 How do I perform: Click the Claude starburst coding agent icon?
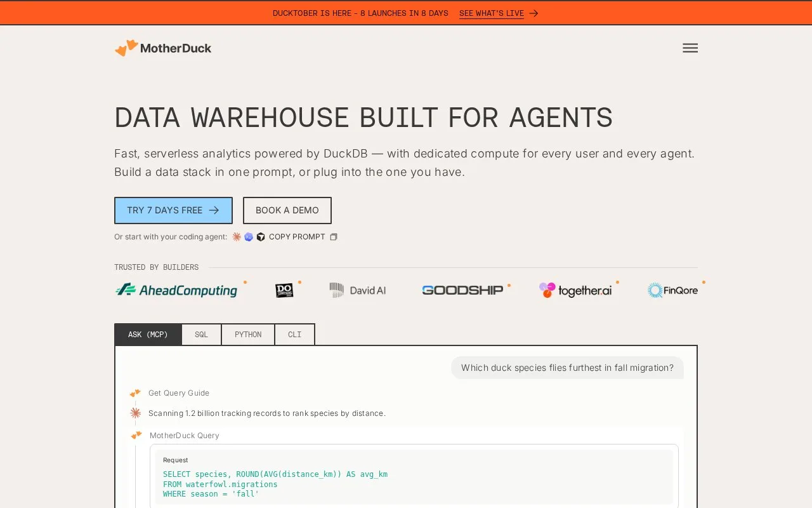coord(237,237)
